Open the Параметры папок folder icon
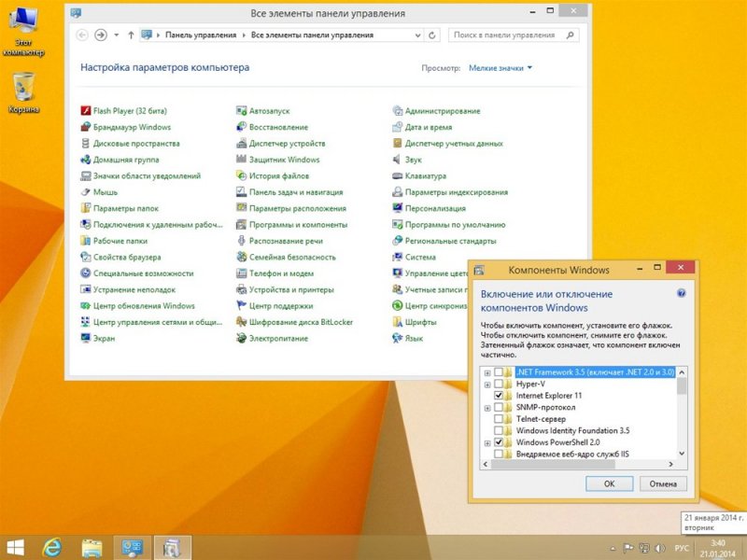 click(x=86, y=208)
